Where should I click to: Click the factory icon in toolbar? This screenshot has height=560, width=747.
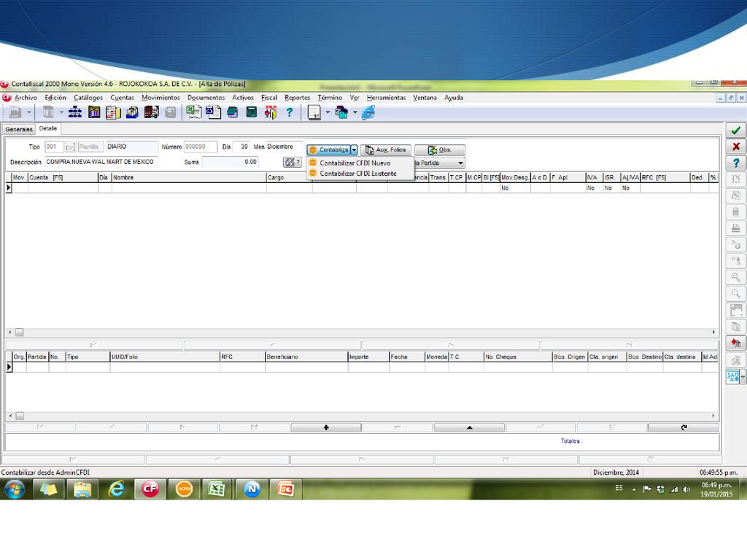tap(15, 113)
